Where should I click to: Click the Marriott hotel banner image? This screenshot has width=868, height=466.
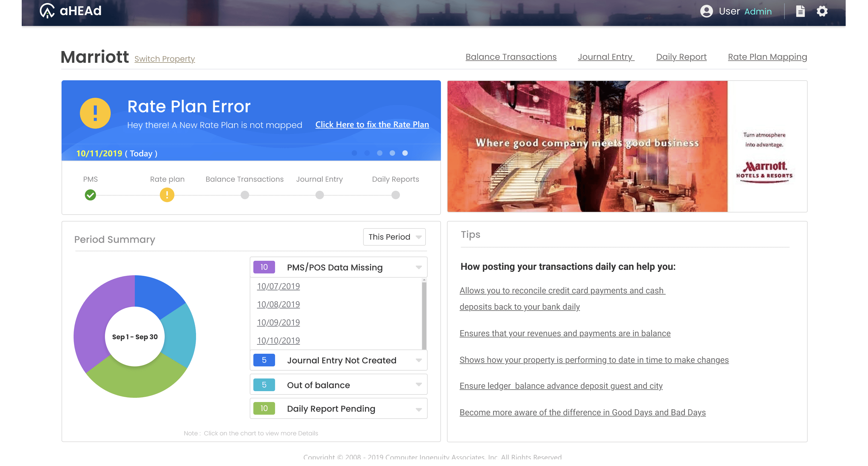pyautogui.click(x=587, y=146)
